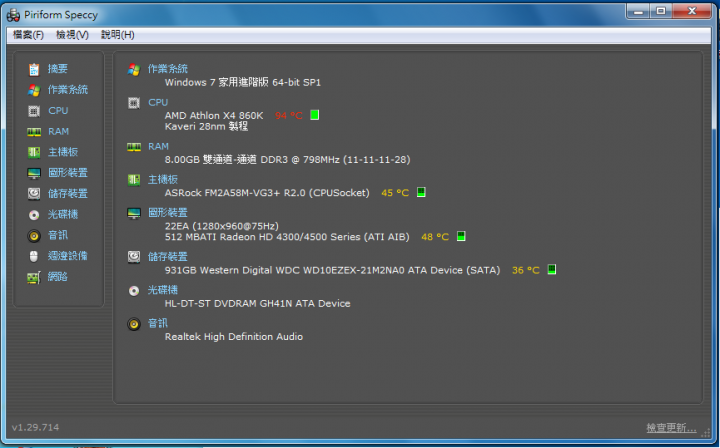
Task: Click the RAM stick icon in sidebar
Action: (34, 132)
